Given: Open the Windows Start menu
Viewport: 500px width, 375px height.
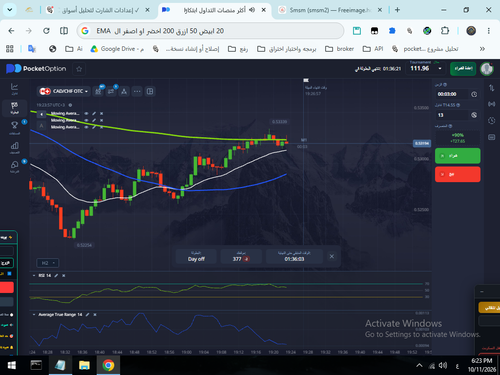Looking at the screenshot, I should click(x=12, y=365).
